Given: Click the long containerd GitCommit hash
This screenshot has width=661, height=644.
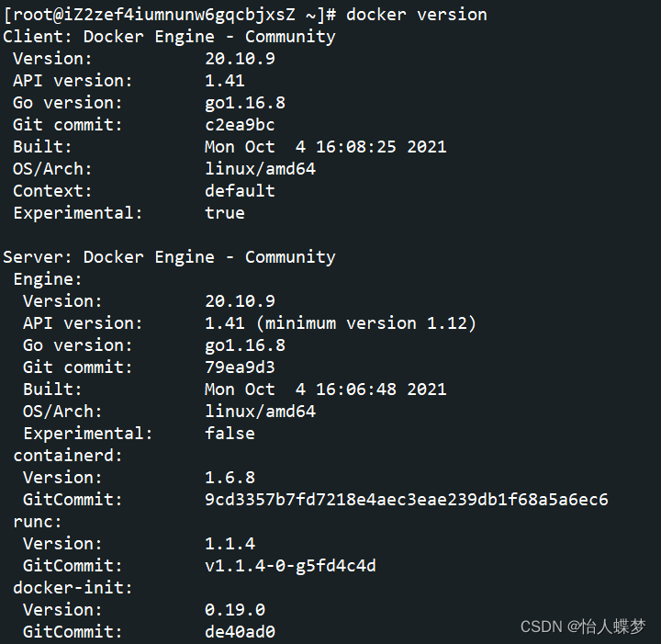Looking at the screenshot, I should [x=407, y=500].
